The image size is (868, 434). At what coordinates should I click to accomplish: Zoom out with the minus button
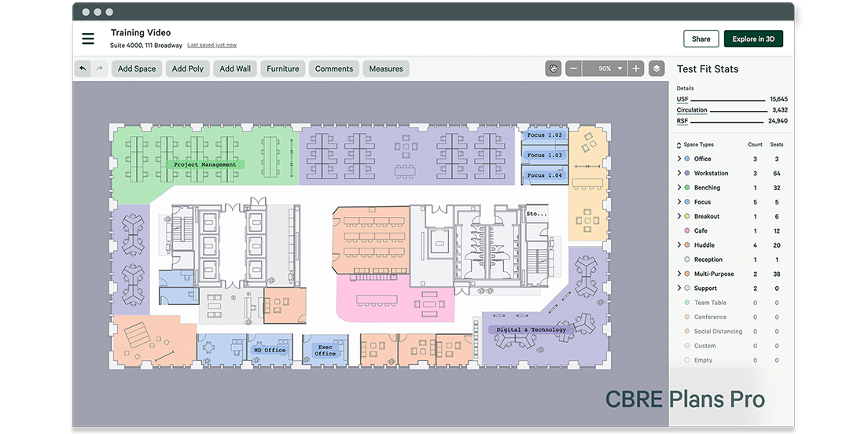[x=574, y=69]
